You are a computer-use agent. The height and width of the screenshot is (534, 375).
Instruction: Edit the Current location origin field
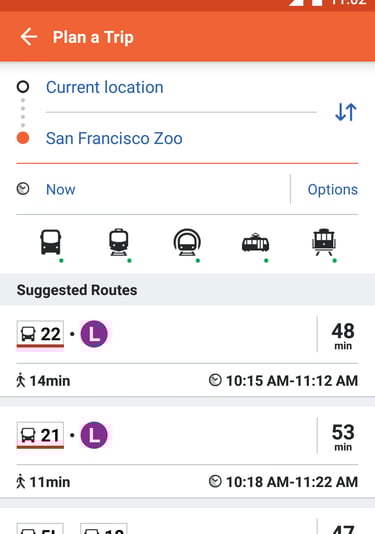[105, 87]
